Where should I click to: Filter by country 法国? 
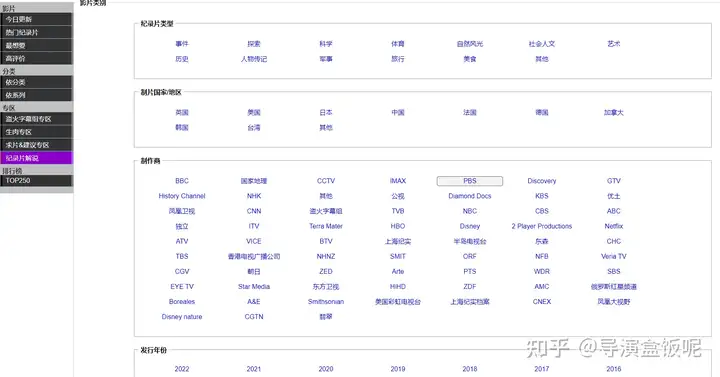pyautogui.click(x=470, y=112)
